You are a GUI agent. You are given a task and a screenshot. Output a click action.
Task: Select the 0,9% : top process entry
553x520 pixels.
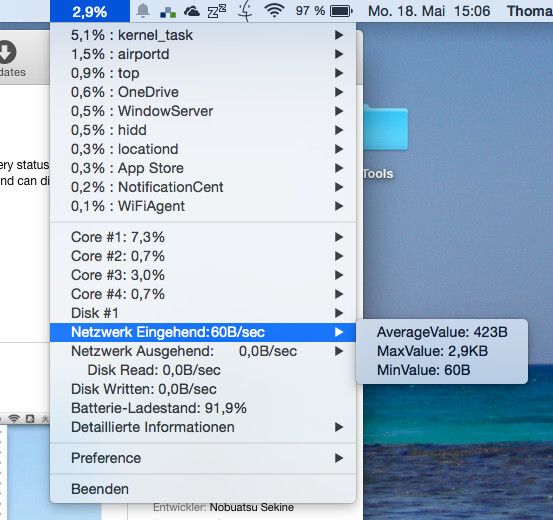tap(203, 73)
